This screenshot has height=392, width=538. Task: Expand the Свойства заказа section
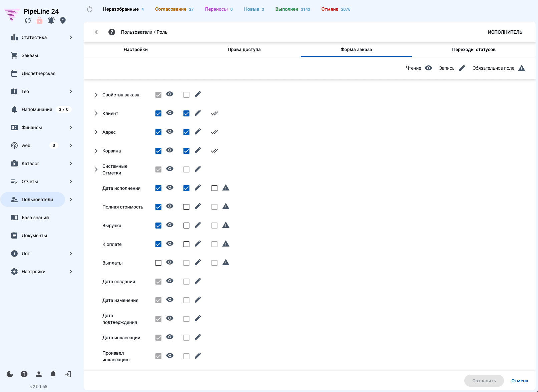(x=96, y=95)
